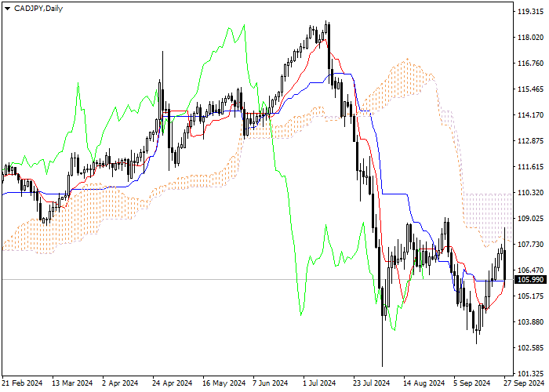Click the 103.880 price axis label
This screenshot has height=392, width=549.
530,322
